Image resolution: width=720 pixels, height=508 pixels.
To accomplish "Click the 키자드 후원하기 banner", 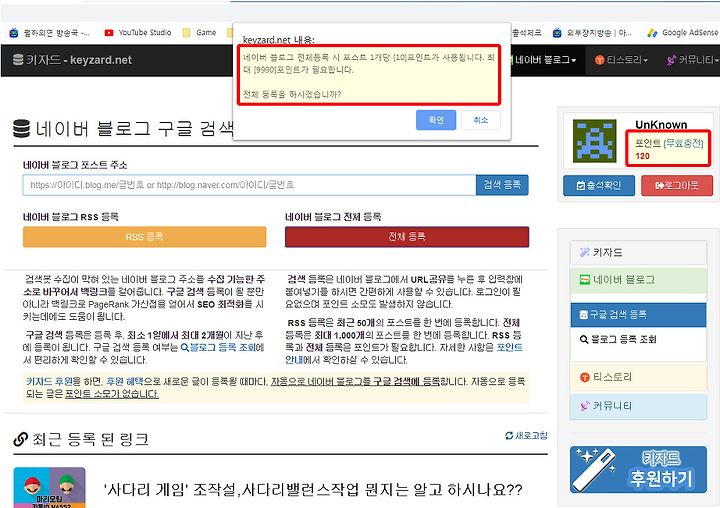I will (x=638, y=469).
